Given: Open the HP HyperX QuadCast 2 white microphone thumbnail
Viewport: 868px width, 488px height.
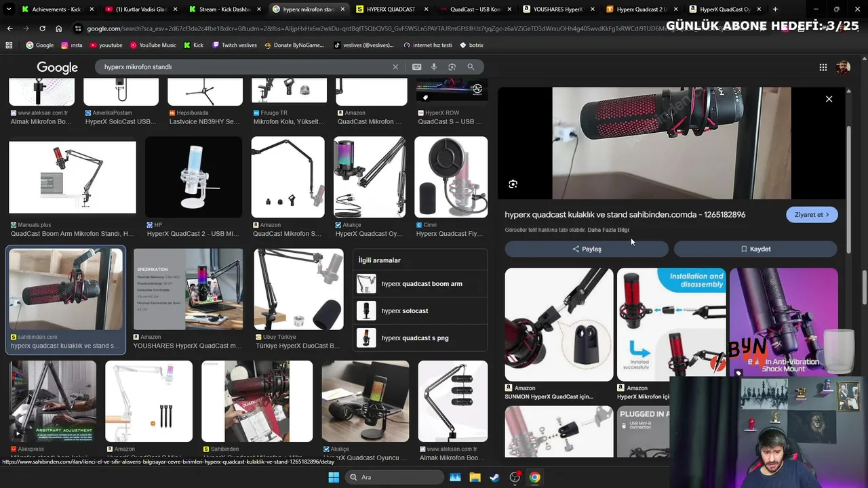Looking at the screenshot, I should (x=193, y=178).
